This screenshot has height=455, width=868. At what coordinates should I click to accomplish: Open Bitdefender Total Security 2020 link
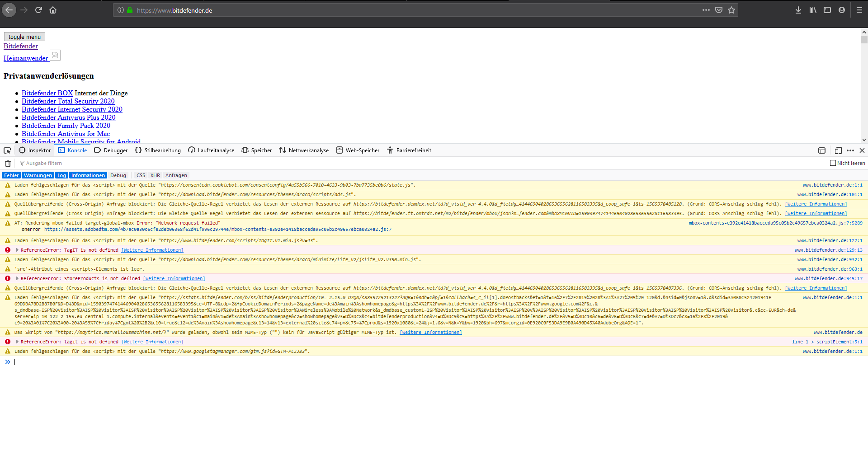(x=68, y=101)
